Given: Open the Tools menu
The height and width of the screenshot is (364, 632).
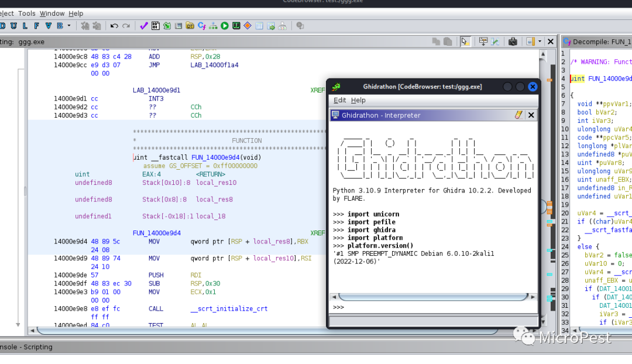Looking at the screenshot, I should coord(26,13).
